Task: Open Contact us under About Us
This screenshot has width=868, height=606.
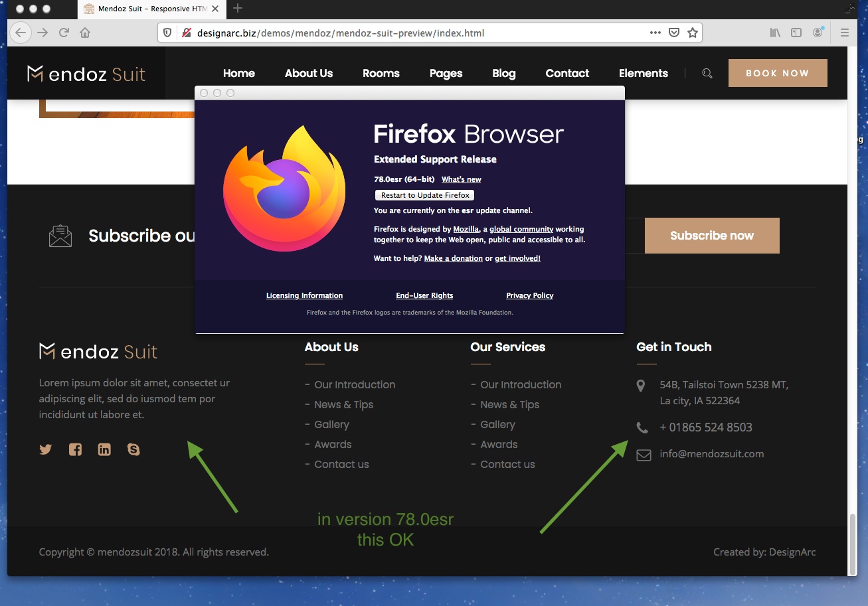Action: pyautogui.click(x=341, y=464)
